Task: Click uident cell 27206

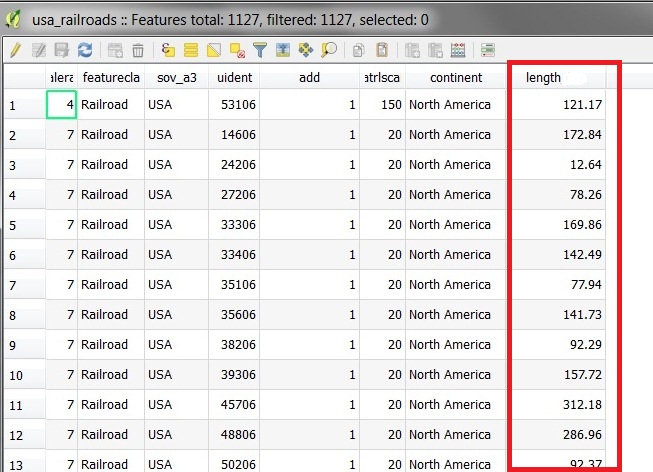Action: [x=234, y=195]
